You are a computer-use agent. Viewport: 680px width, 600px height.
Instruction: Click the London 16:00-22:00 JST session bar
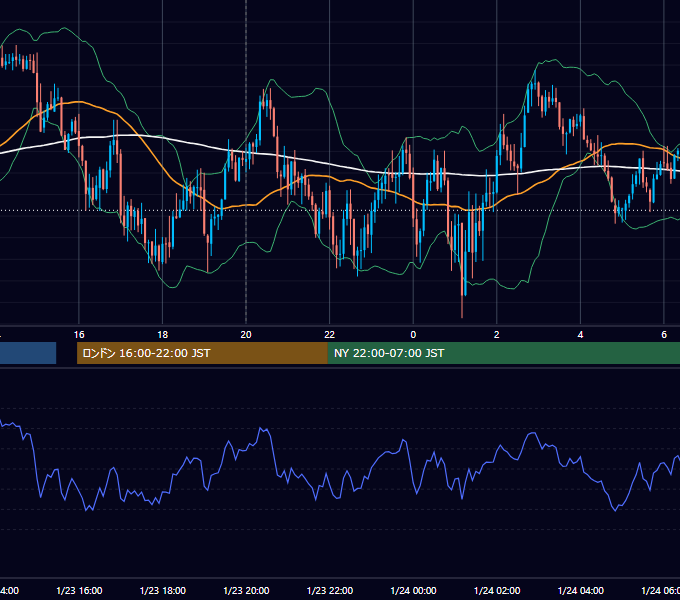point(202,353)
